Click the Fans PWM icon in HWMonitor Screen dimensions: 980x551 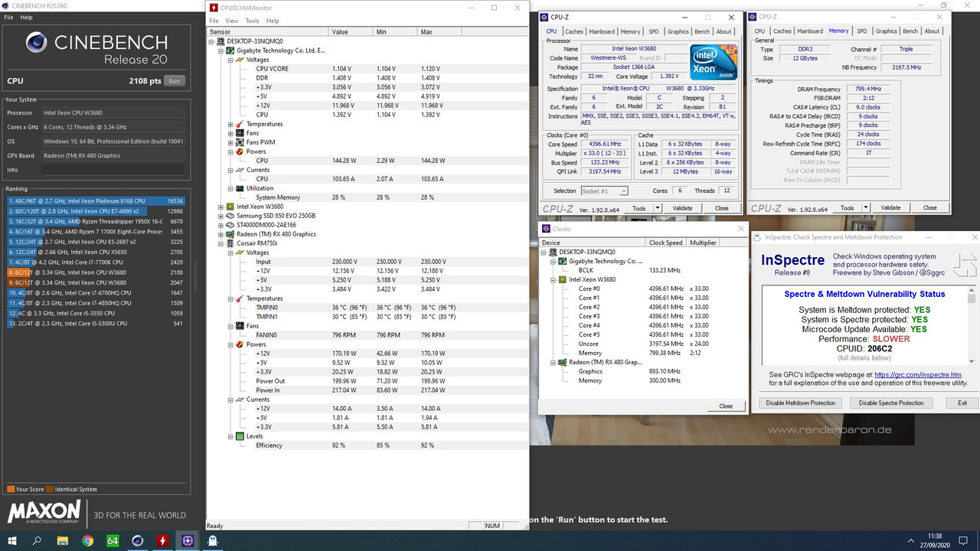[x=240, y=142]
